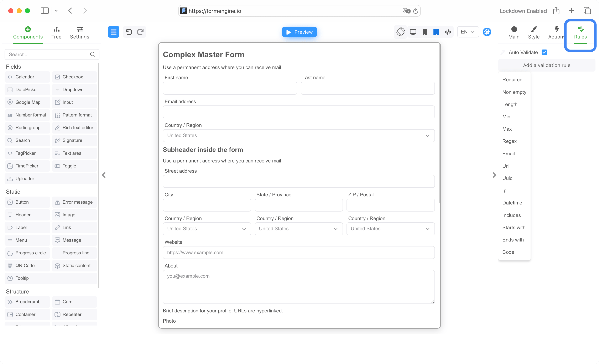This screenshot has width=599, height=364.
Task: Add the Static content component
Action: click(74, 266)
